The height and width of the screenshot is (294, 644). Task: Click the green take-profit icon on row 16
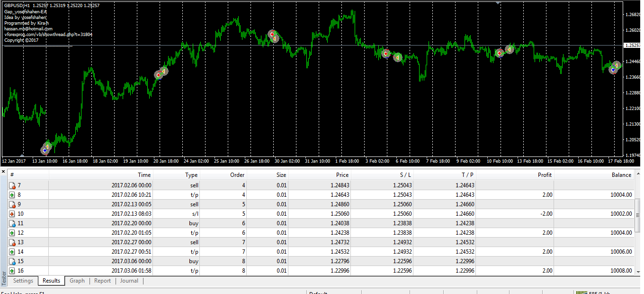[12, 271]
